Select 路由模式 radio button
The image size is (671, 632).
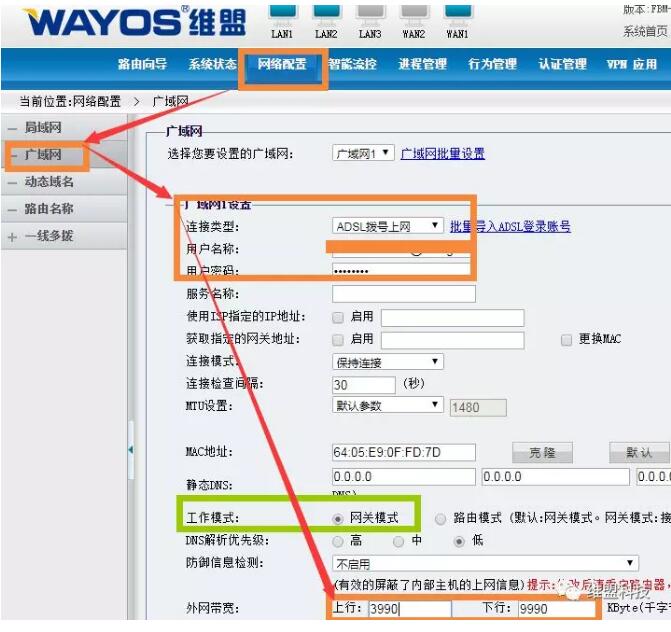tap(440, 519)
